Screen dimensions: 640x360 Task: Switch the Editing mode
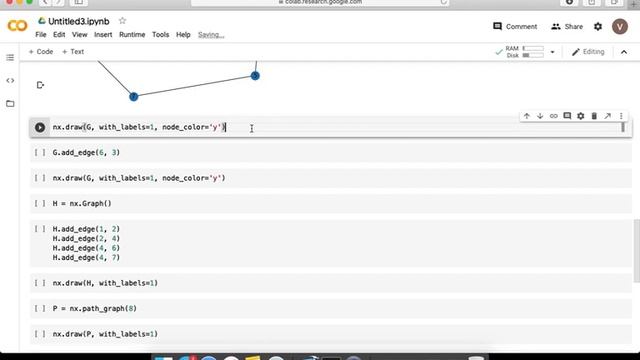(x=588, y=52)
